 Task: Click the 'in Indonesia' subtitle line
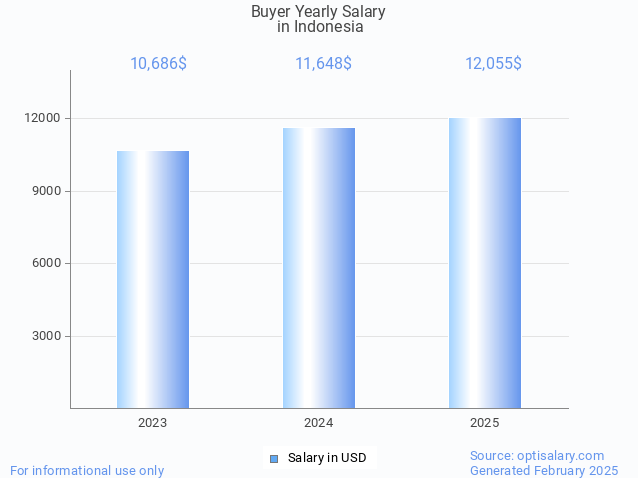click(x=320, y=27)
